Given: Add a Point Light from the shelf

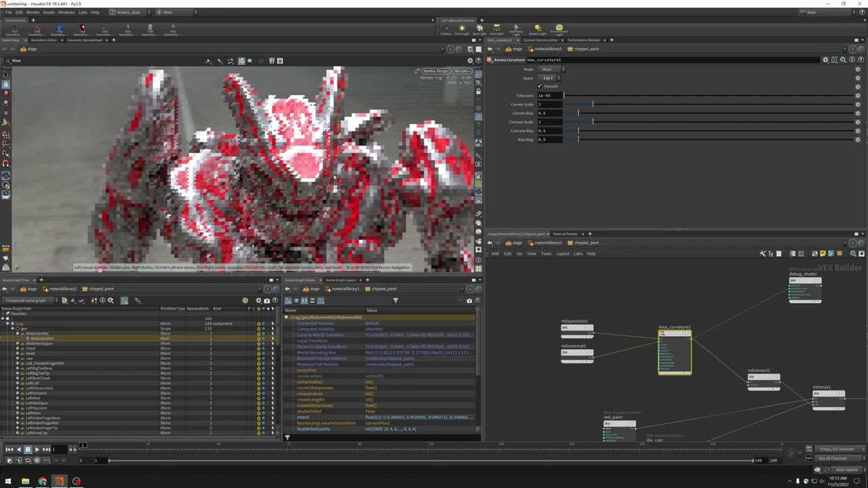Looking at the screenshot, I should (x=462, y=30).
